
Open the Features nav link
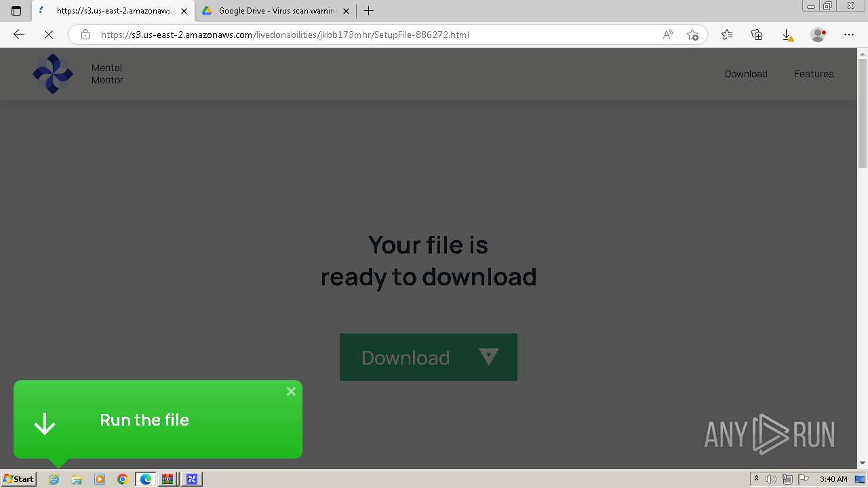coord(814,74)
